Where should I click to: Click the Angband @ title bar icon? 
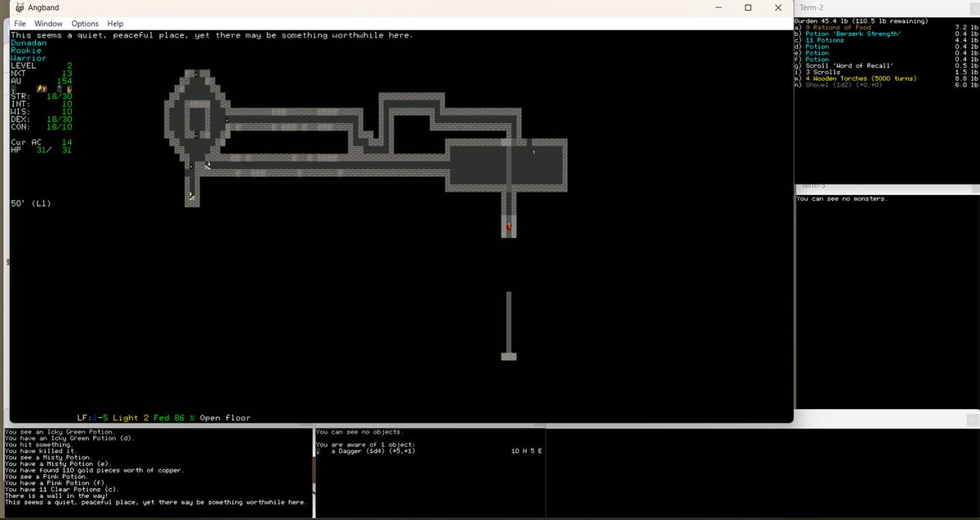coord(18,7)
